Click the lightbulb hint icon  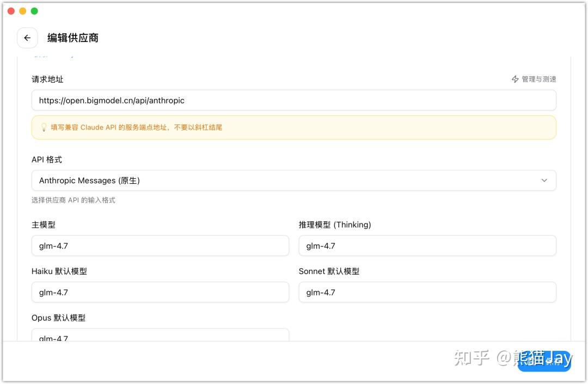coord(44,127)
